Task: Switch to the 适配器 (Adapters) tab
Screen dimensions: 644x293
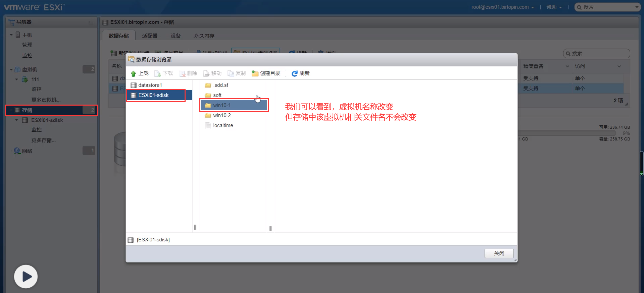Action: (x=150, y=36)
